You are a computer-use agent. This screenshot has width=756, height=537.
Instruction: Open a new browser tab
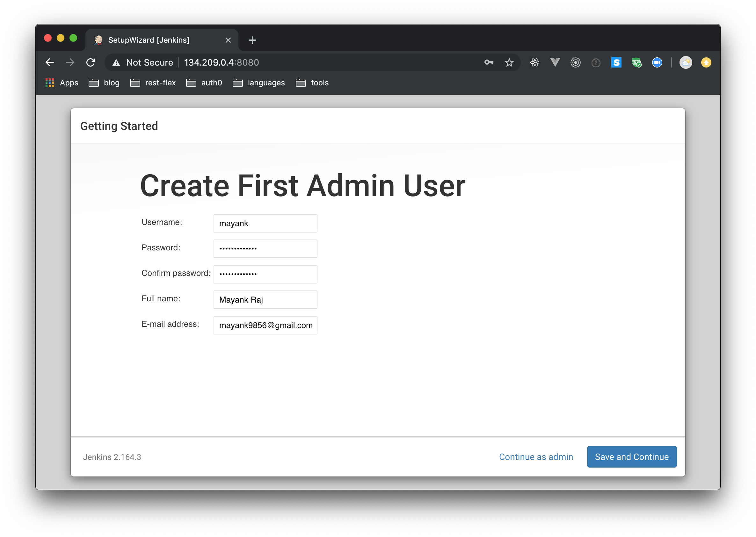tap(252, 40)
